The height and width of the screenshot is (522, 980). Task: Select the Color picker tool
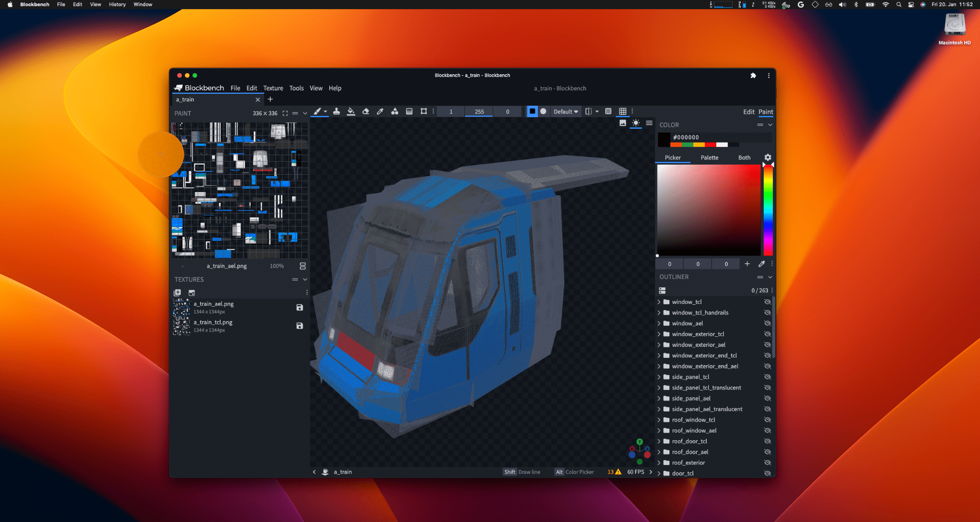coord(381,111)
